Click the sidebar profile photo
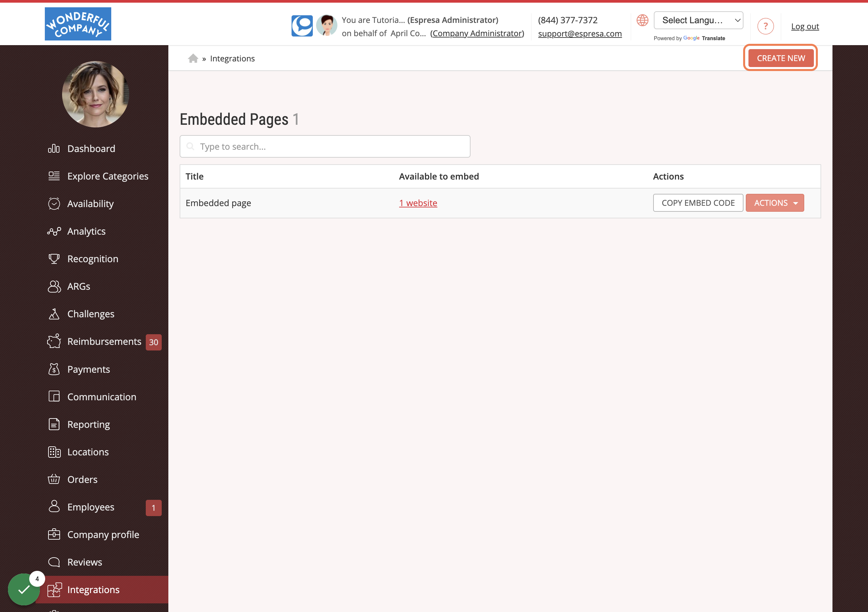The height and width of the screenshot is (612, 868). point(95,94)
